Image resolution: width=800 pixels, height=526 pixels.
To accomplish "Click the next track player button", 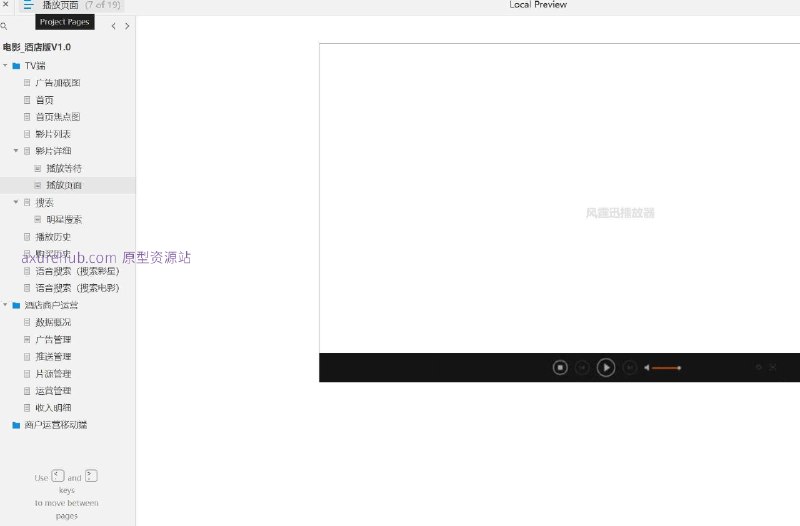I will [x=630, y=367].
